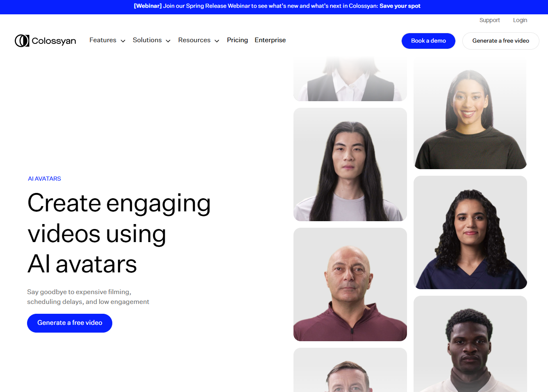Select the avatar of man in cream jacket
The image size is (548, 392).
click(x=470, y=344)
